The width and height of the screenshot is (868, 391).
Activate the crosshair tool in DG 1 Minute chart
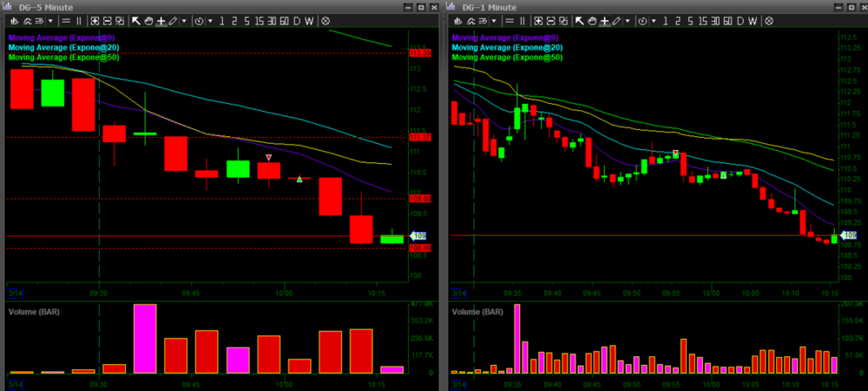point(605,21)
